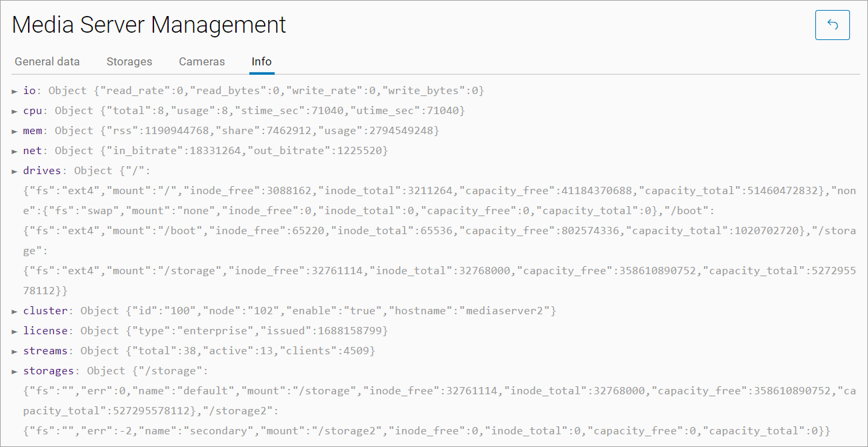The width and height of the screenshot is (868, 447).
Task: Select the Info tab
Action: point(261,61)
